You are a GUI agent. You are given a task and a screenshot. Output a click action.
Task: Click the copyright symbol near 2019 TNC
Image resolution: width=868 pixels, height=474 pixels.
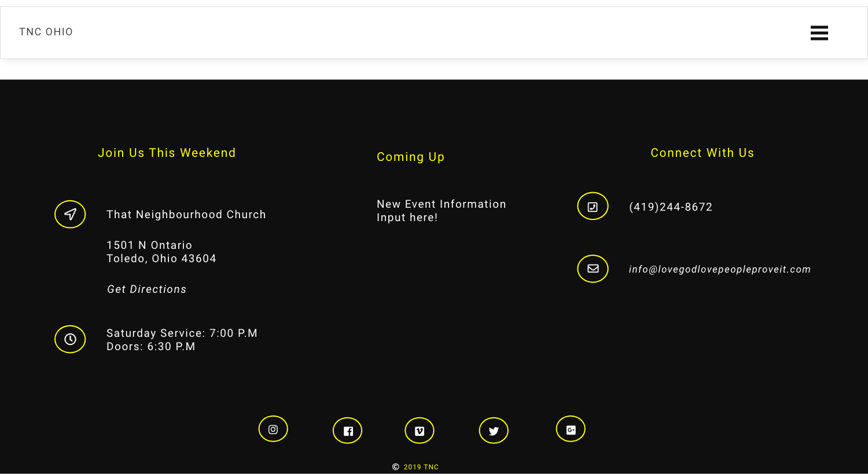(396, 467)
